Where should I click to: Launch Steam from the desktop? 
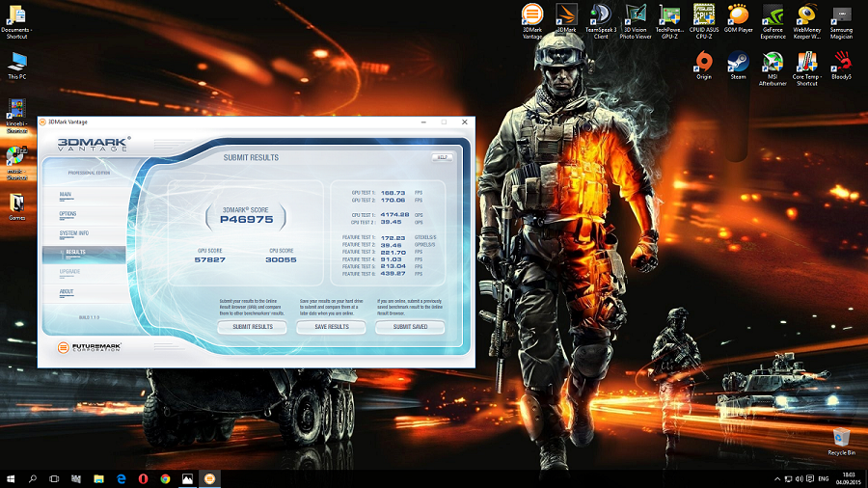pos(738,63)
